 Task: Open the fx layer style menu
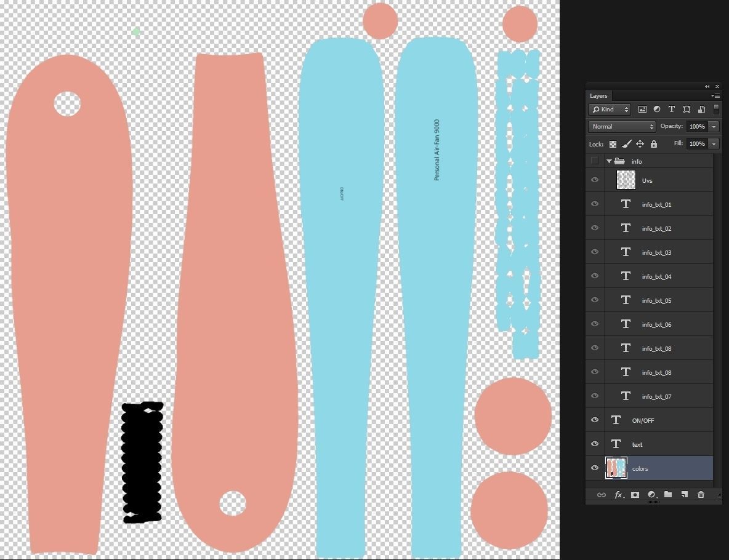coord(619,495)
